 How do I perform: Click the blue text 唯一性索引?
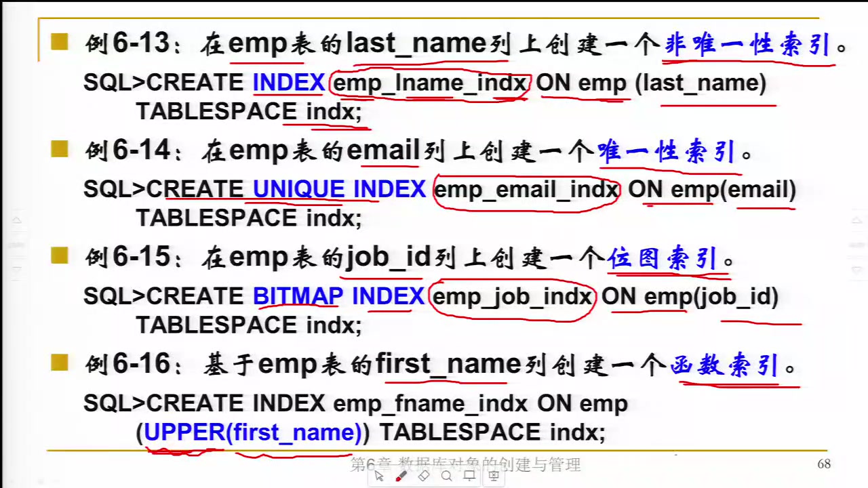pyautogui.click(x=667, y=151)
